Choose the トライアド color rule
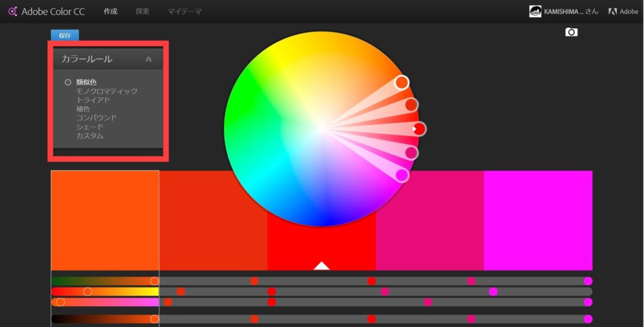644x327 pixels. coord(93,100)
